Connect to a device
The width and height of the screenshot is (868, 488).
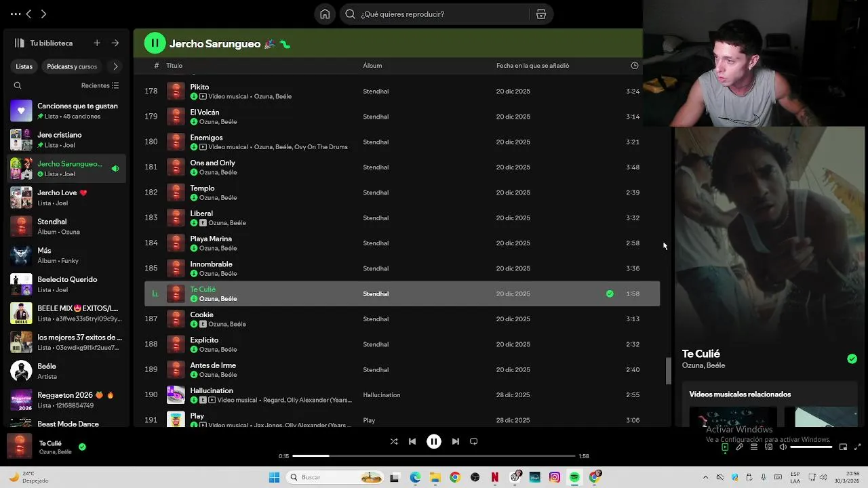pyautogui.click(x=768, y=447)
